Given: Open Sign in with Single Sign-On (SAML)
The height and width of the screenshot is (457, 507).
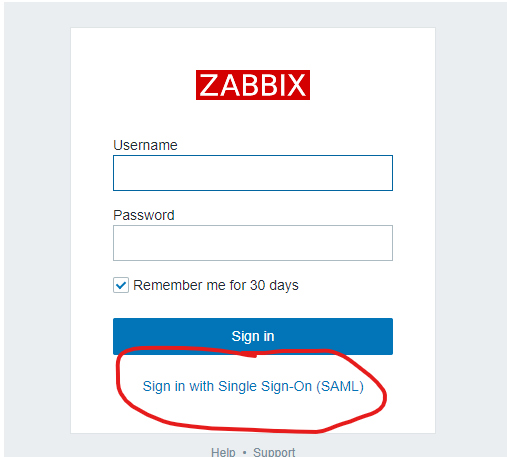Looking at the screenshot, I should pos(253,386).
